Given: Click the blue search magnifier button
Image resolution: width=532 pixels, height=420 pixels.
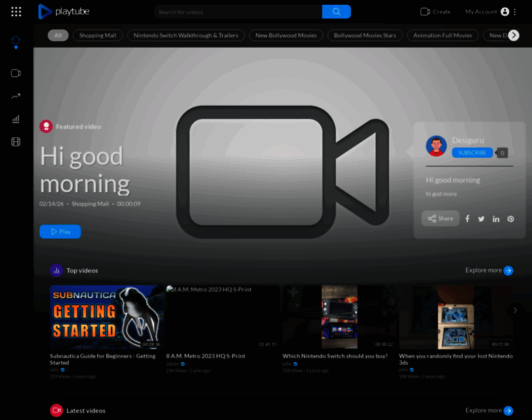Looking at the screenshot, I should (336, 12).
